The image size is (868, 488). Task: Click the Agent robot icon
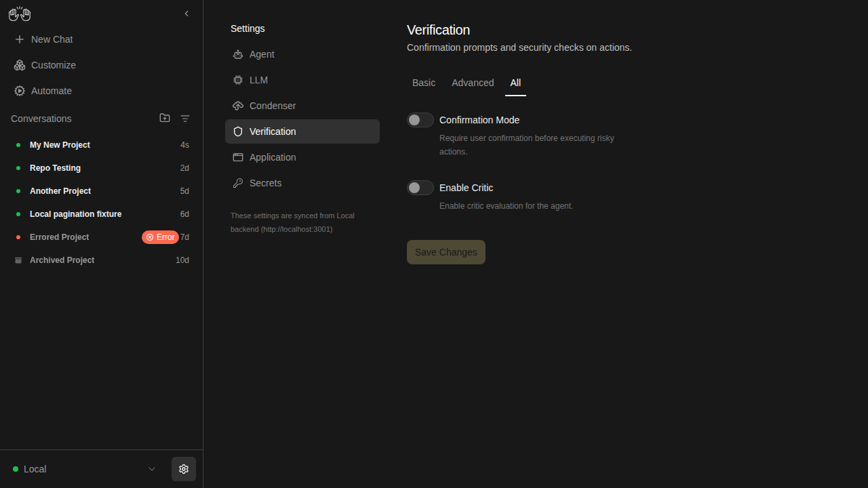[x=238, y=54]
